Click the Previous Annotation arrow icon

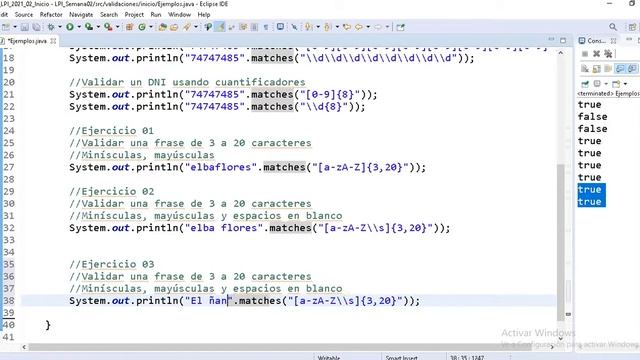coord(327,27)
